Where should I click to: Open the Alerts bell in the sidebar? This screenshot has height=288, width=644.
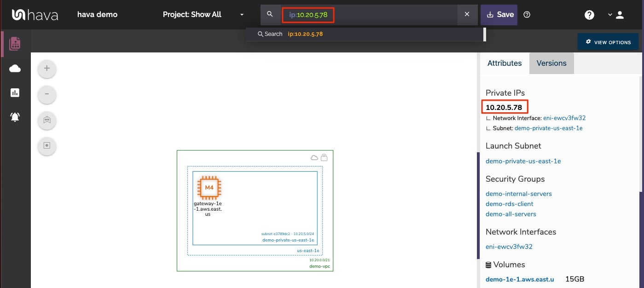click(15, 117)
